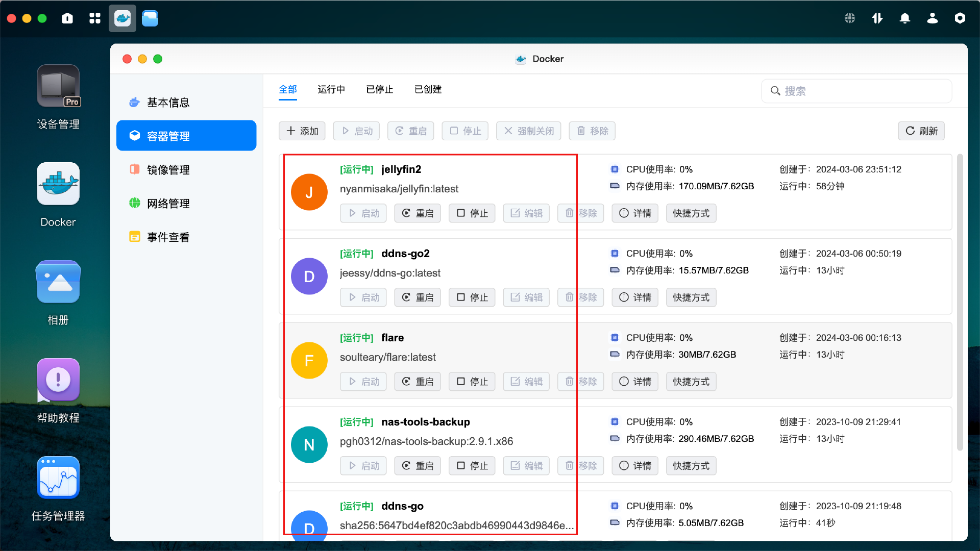Screen dimensions: 980x551
Task: Open the notification bell in the menu bar
Action: tap(904, 18)
